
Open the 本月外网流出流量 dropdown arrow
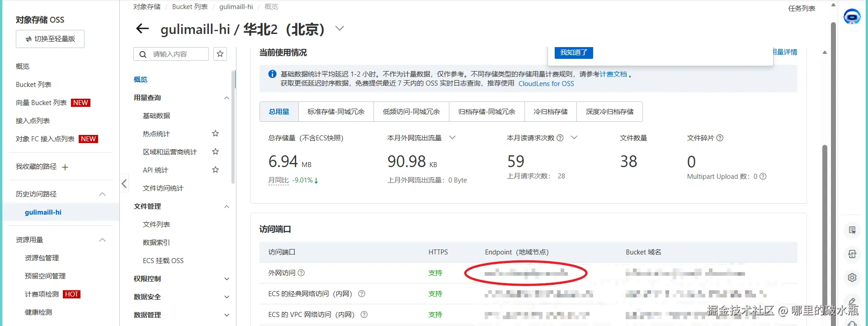[452, 138]
